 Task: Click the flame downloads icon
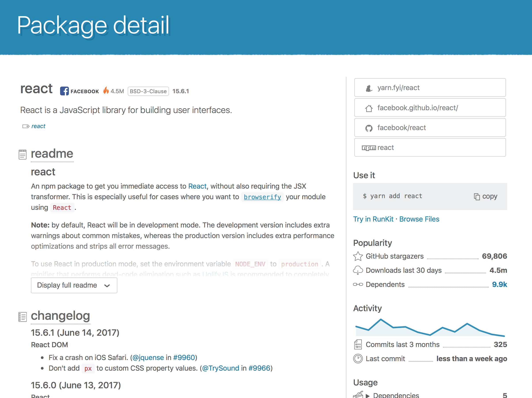tap(106, 91)
